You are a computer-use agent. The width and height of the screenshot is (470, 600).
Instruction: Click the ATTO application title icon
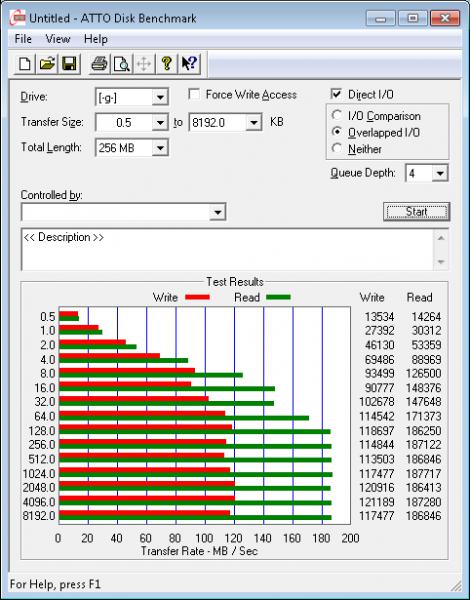click(18, 18)
